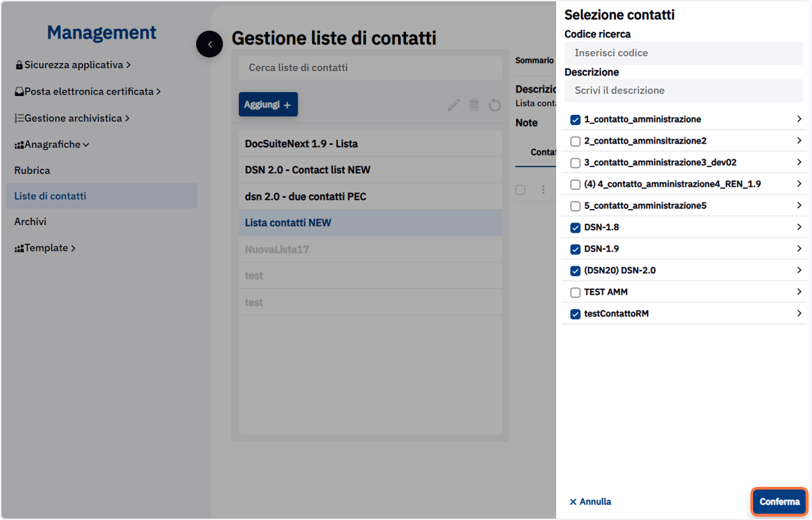The width and height of the screenshot is (812, 520).
Task: Select Lista contatti NEW
Action: point(370,223)
